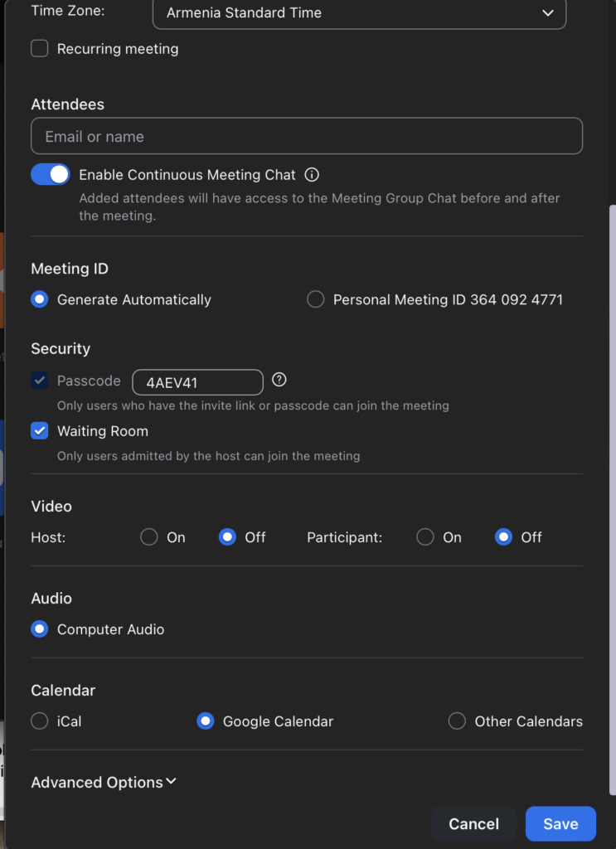Image resolution: width=616 pixels, height=849 pixels.
Task: Enable the Recurring meeting checkbox
Action: [39, 48]
